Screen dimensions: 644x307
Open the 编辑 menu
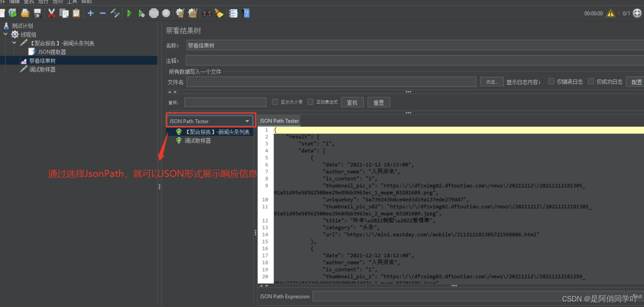coord(15,2)
